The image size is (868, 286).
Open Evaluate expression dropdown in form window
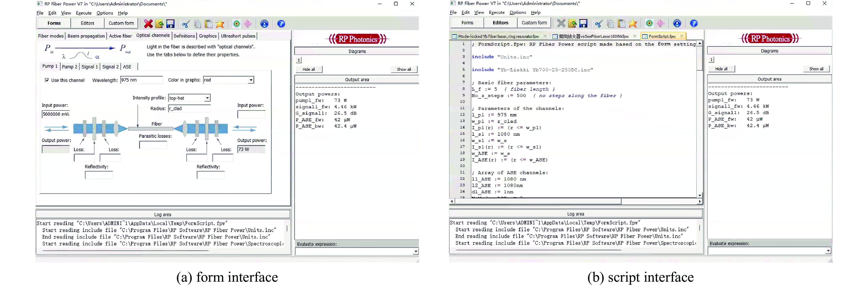pyautogui.click(x=416, y=251)
